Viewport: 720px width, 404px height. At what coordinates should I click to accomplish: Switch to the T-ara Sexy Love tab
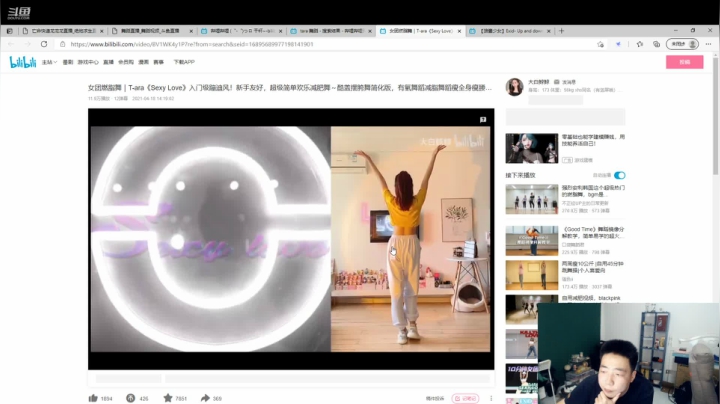[421, 31]
